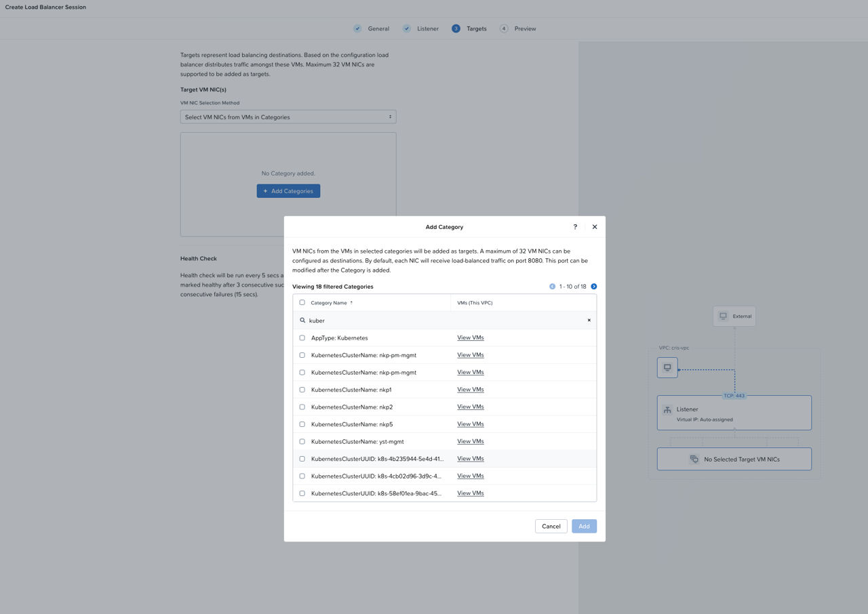
Task: Open View VMs for yst-mgmt cluster
Action: pyautogui.click(x=471, y=442)
